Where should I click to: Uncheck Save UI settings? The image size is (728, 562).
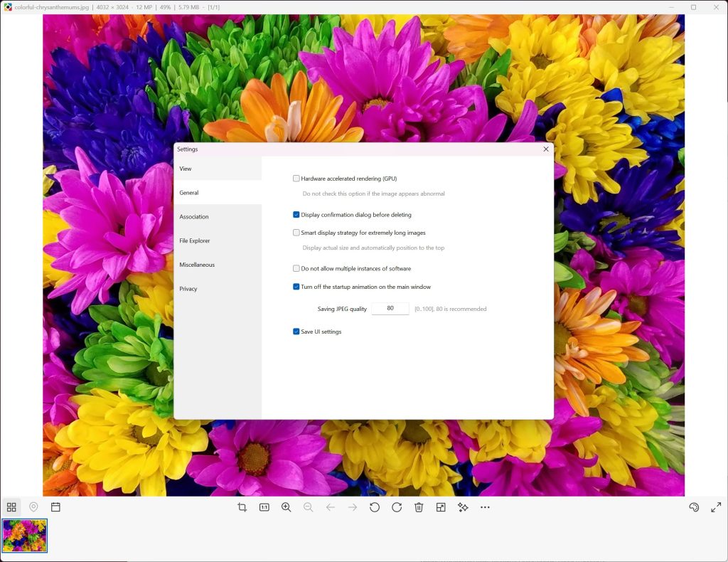(x=296, y=332)
